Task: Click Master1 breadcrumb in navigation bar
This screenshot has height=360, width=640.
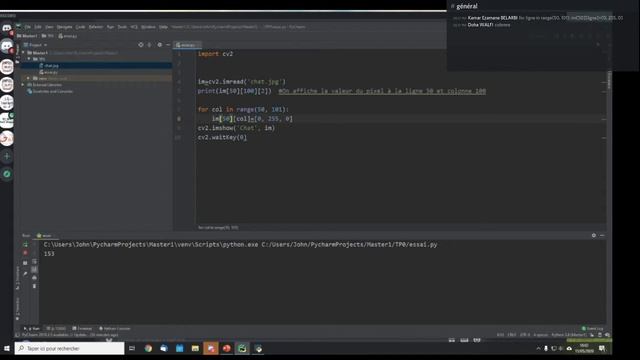Action: [27, 36]
